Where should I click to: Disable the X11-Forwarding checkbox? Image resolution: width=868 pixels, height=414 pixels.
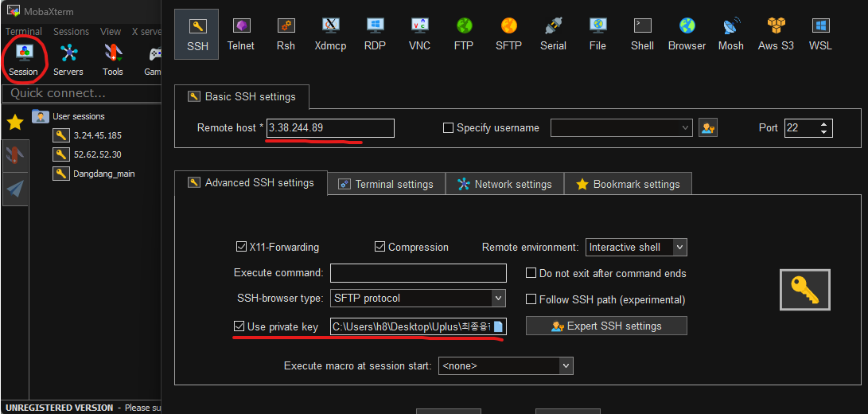tap(241, 247)
